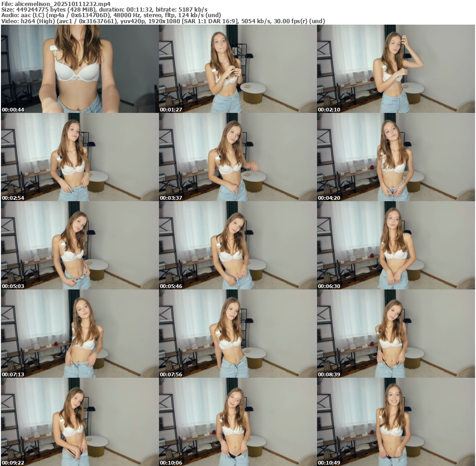Click the 'Audio: aac (LC)' info line
This screenshot has width=476, height=466.
(x=111, y=15)
